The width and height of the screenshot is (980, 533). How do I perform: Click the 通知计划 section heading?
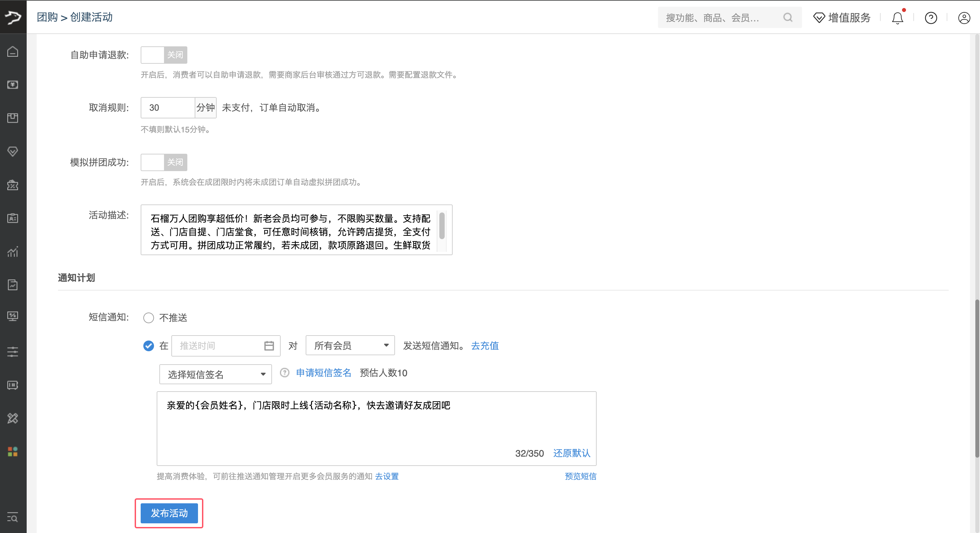click(76, 278)
